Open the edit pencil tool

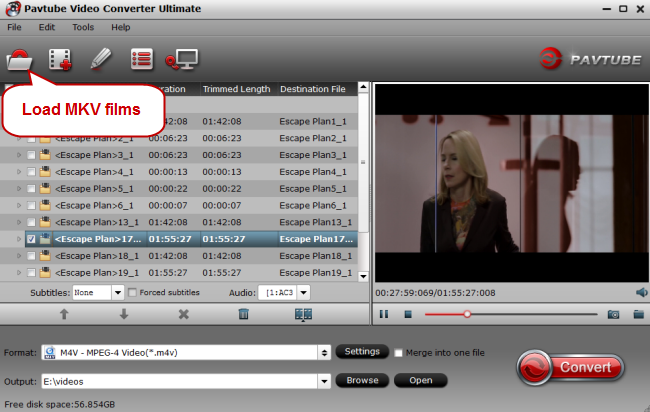[101, 59]
